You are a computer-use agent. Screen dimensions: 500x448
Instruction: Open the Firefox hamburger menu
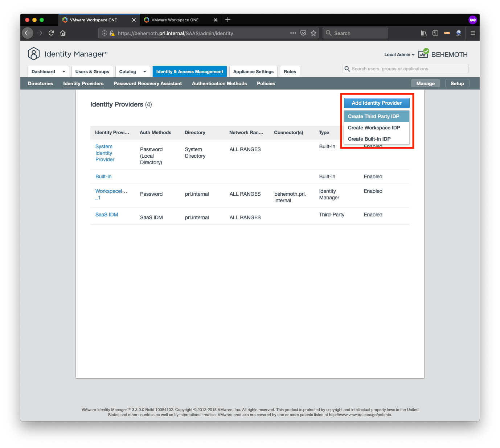point(473,33)
